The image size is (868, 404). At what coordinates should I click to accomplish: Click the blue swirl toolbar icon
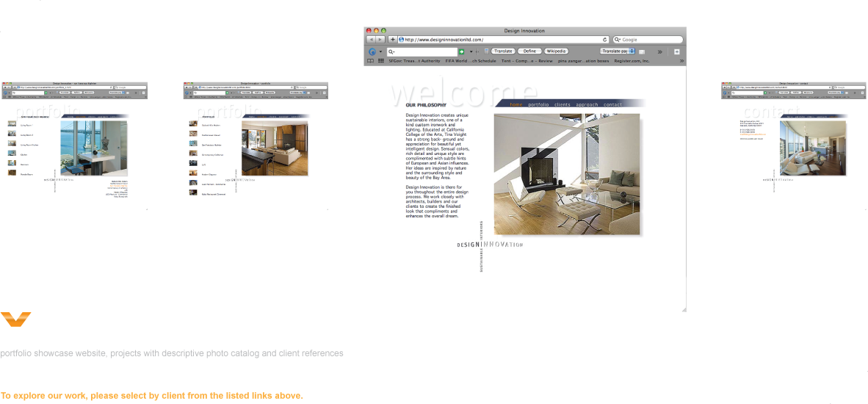coord(372,51)
